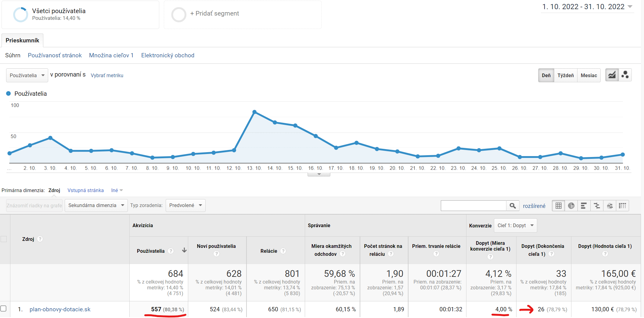
Task: Open help for Zdroj column
Action: pyautogui.click(x=40, y=239)
